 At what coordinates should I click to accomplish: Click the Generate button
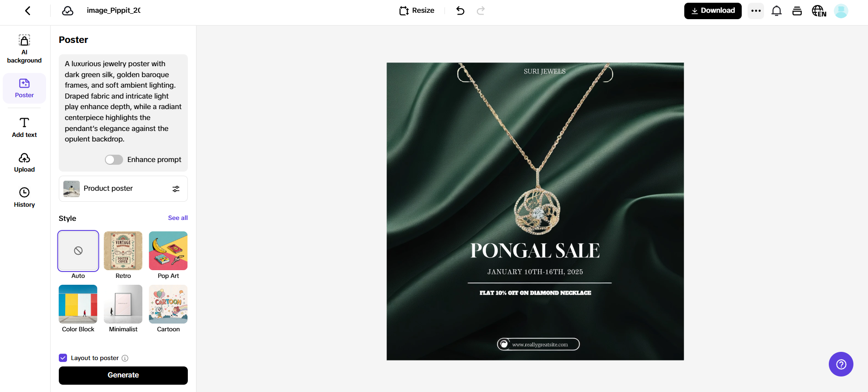point(123,375)
